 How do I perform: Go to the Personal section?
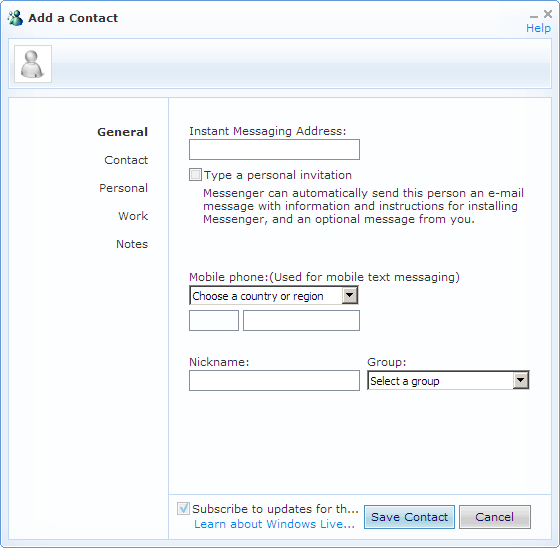[x=124, y=188]
